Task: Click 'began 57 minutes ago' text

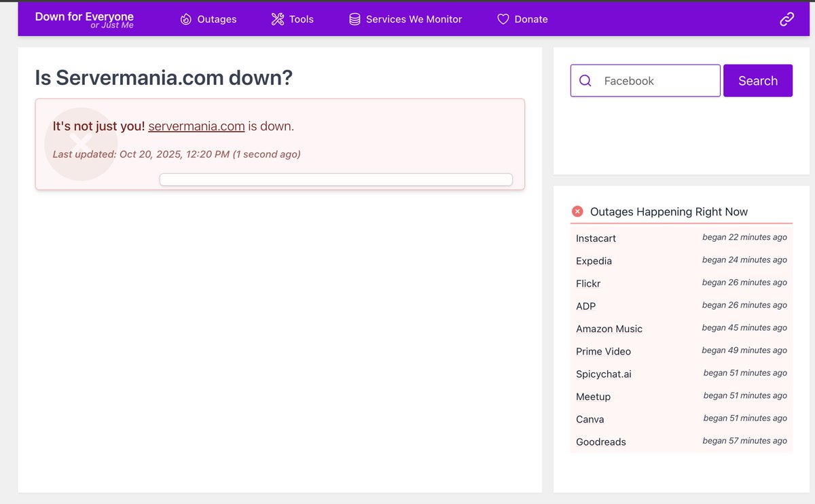Action: 744,441
